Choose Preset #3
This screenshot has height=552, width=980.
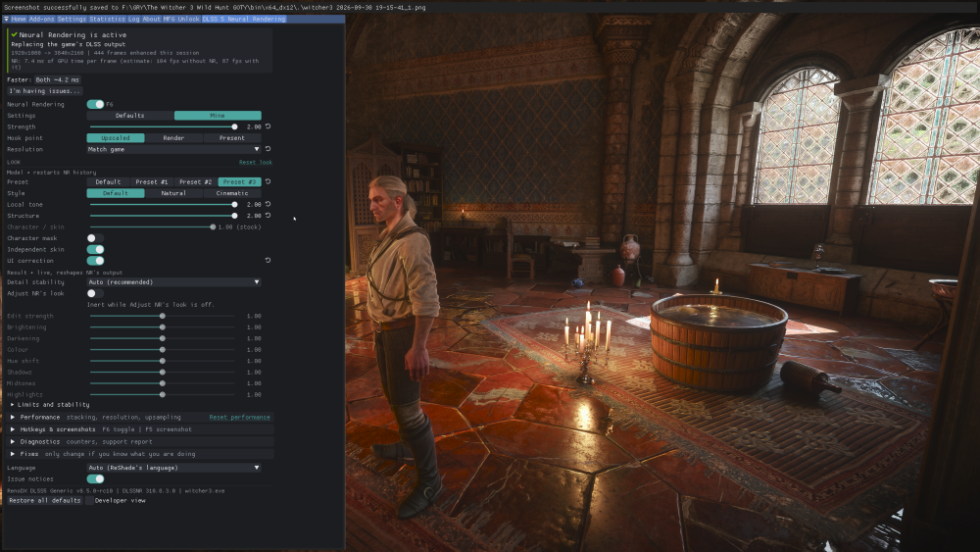pos(240,182)
